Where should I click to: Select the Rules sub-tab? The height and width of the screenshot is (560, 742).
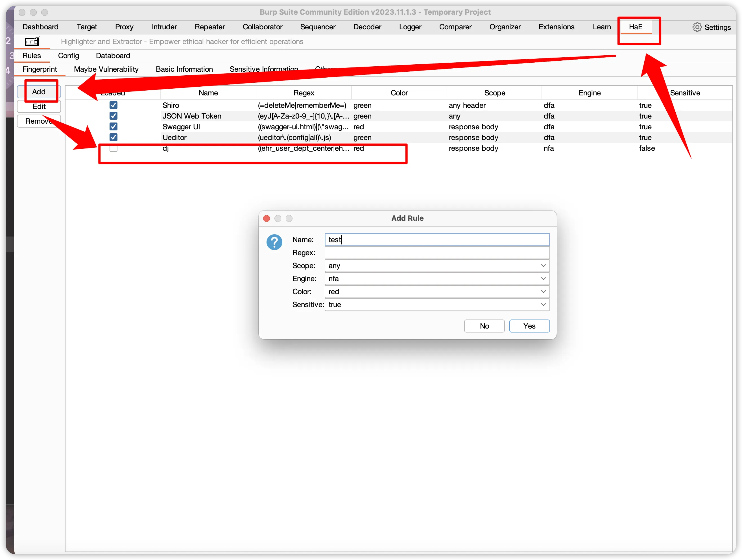click(x=32, y=56)
